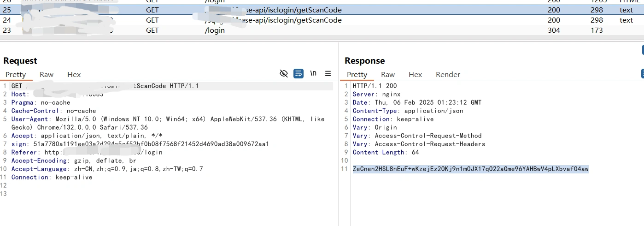
Task: Toggle show non-printable characters \n icon
Action: click(313, 73)
